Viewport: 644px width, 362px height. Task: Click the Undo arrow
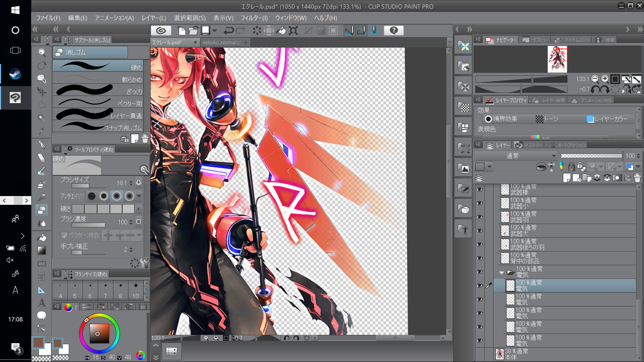coord(228,31)
